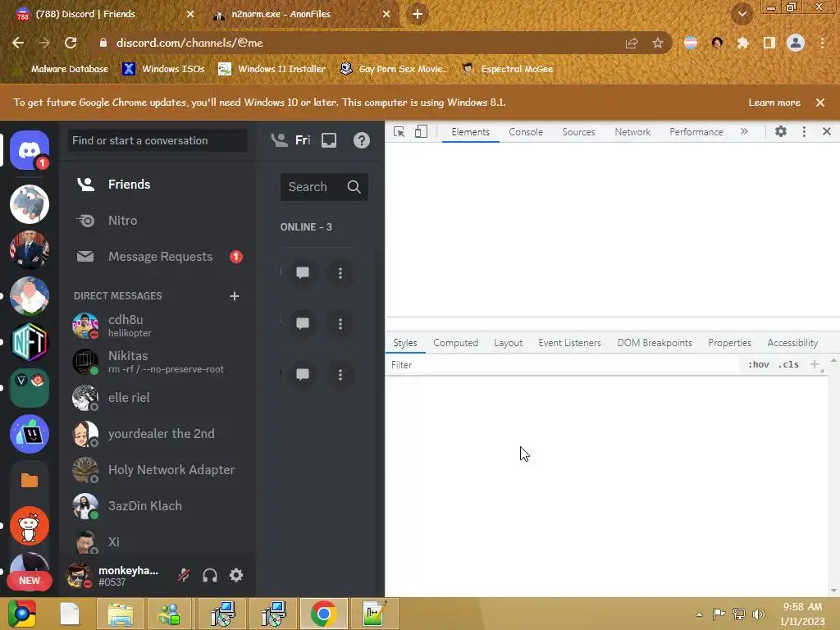Viewport: 840px width, 630px height.
Task: Open the Reddit Snoo server icon
Action: [30, 526]
